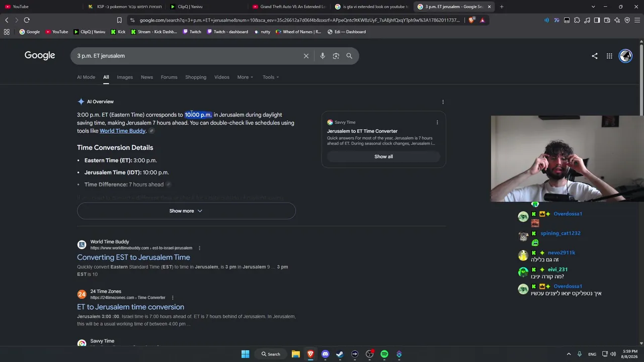Search by image with the lens icon
644x362 pixels.
click(336, 56)
